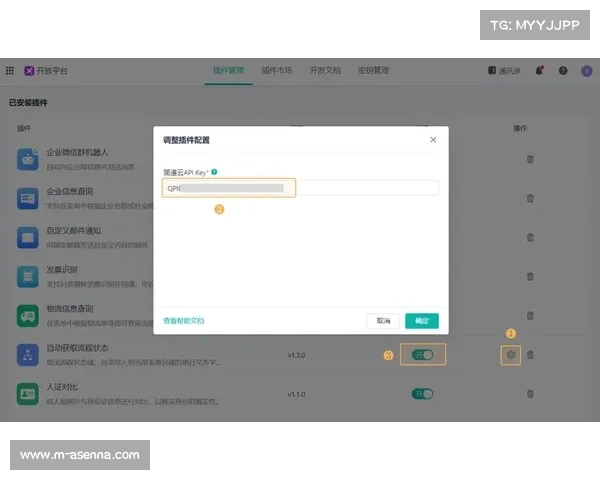This screenshot has height=480, width=600.
Task: Click the 物流信息查询 plugin icon
Action: (28, 316)
